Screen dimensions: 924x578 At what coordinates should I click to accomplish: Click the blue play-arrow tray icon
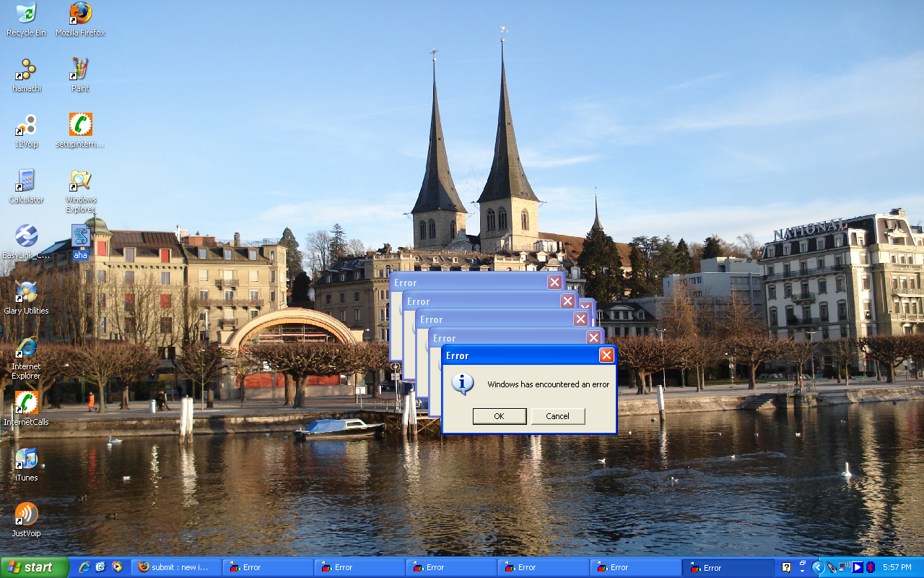tap(858, 567)
